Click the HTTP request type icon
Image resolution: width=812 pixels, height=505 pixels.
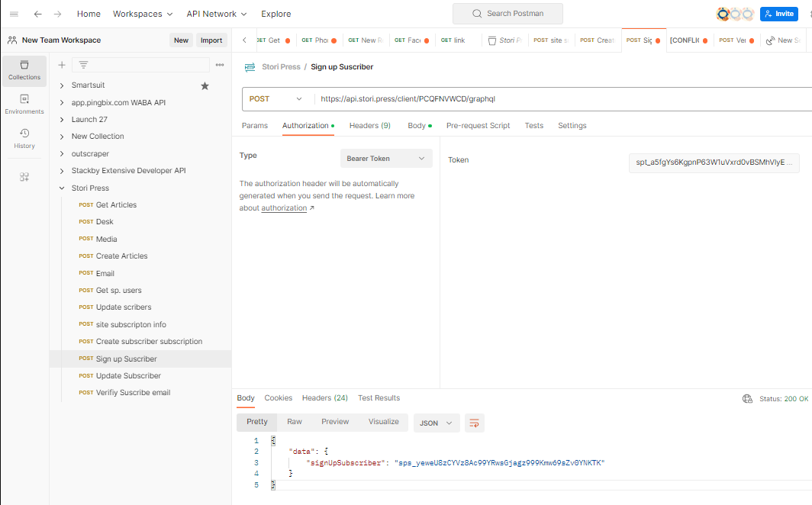pos(250,66)
